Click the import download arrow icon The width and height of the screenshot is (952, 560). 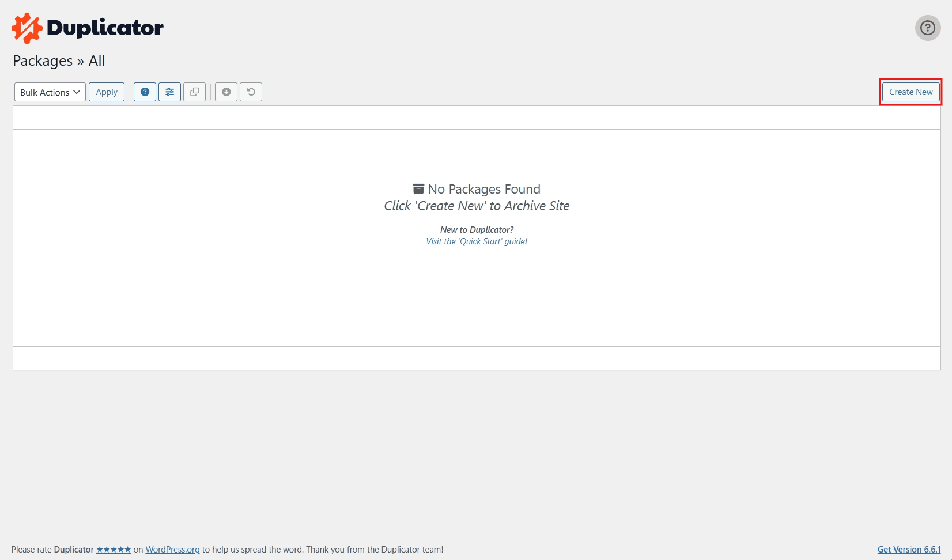[226, 92]
